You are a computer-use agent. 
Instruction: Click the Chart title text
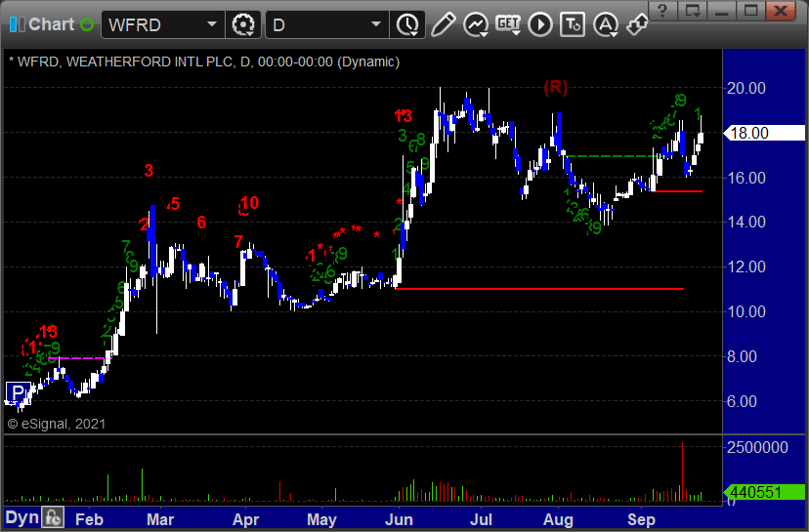[52, 24]
